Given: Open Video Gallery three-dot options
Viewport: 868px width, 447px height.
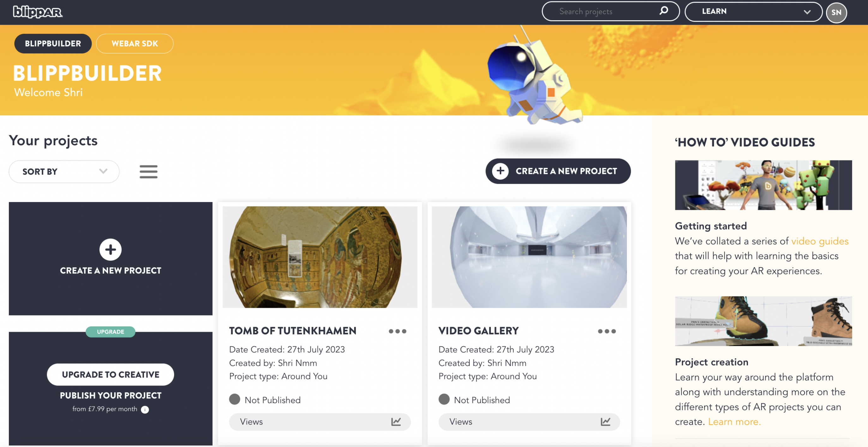Looking at the screenshot, I should point(607,331).
